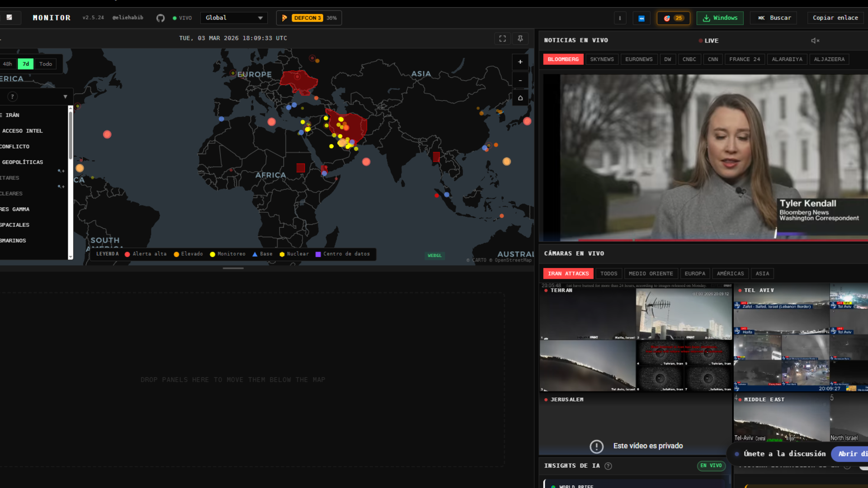Select the 48h time filter
The image size is (868, 488).
tap(7, 64)
